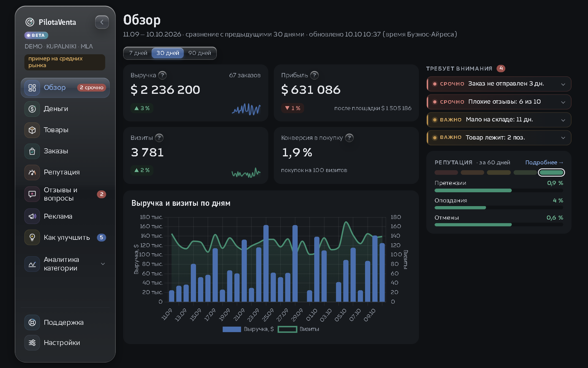Toggle Визиты series in chart legend
The height and width of the screenshot is (368, 588).
coord(298,329)
